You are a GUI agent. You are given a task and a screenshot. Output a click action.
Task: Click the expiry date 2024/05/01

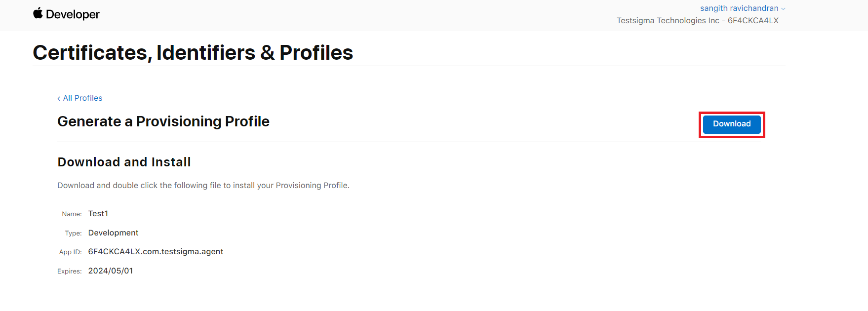(x=111, y=271)
